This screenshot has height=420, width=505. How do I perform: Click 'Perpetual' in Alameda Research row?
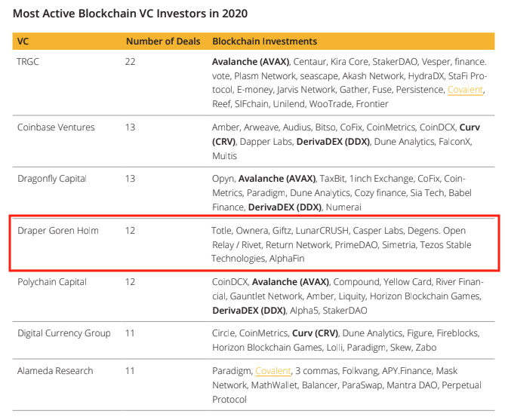461,385
